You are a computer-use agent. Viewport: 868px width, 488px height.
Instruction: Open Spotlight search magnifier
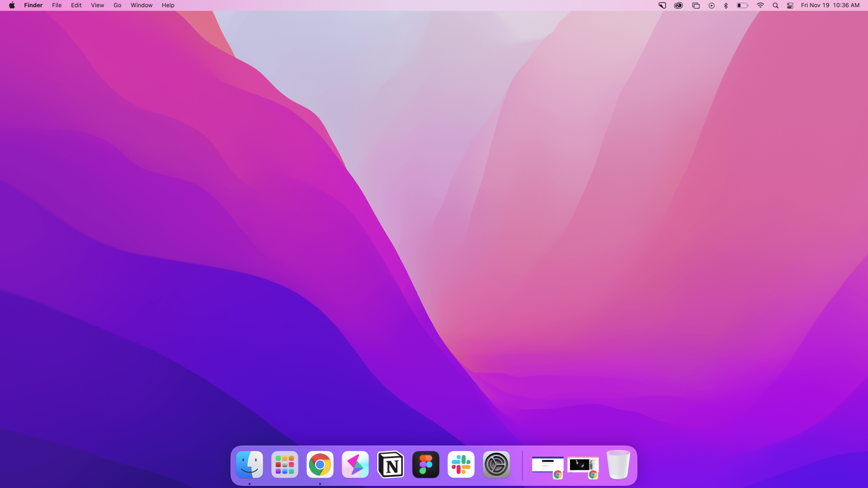[x=775, y=5]
